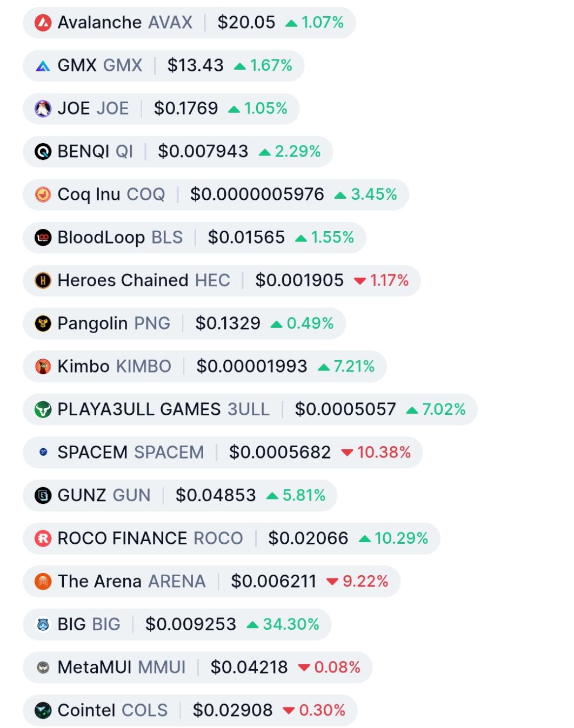Click the GMX blue triangle logo

43,66
